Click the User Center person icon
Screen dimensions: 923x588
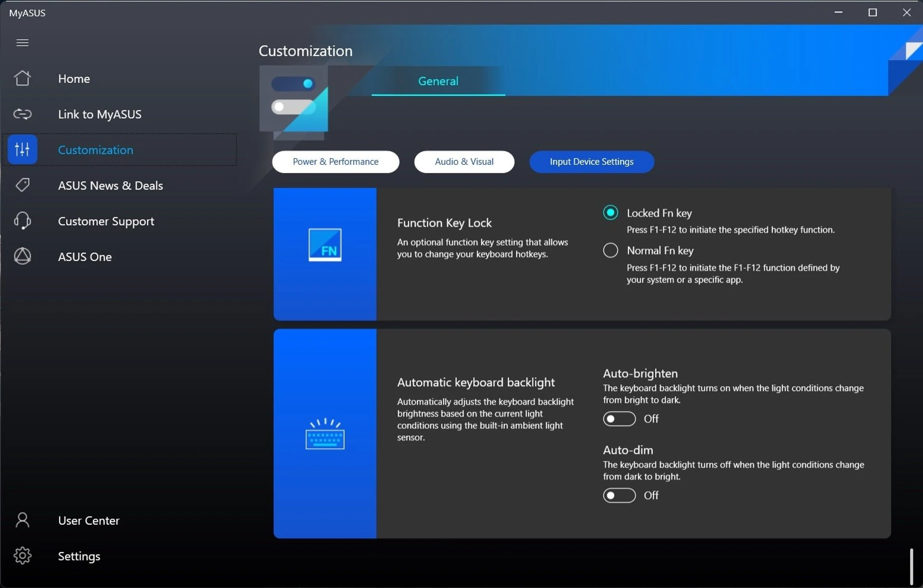22,520
